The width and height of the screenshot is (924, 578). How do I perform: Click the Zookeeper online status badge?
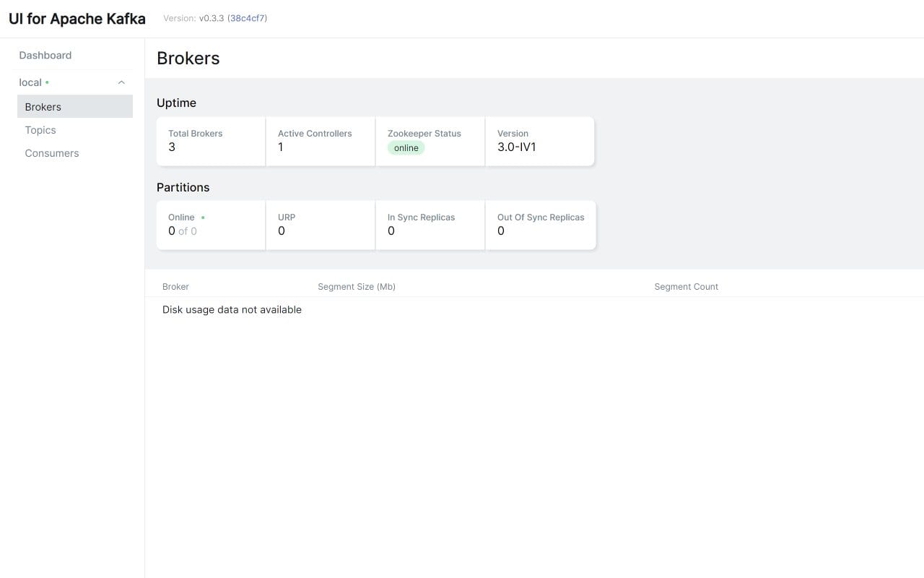406,147
